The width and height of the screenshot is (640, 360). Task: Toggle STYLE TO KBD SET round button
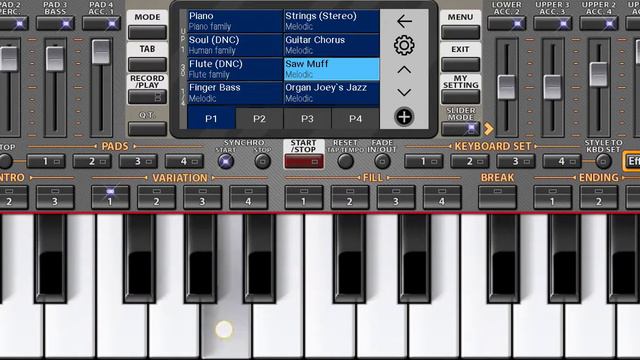click(603, 162)
